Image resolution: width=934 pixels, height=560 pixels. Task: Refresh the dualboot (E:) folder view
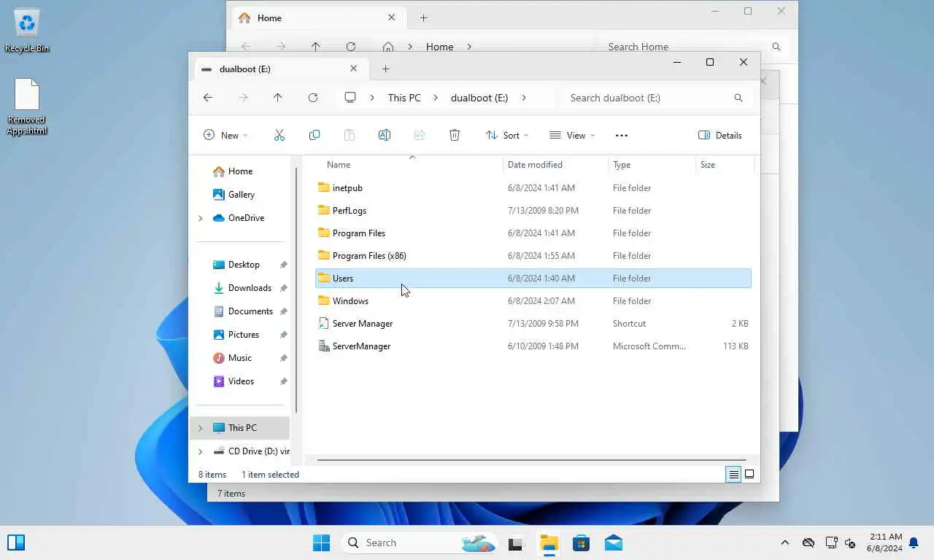(313, 98)
